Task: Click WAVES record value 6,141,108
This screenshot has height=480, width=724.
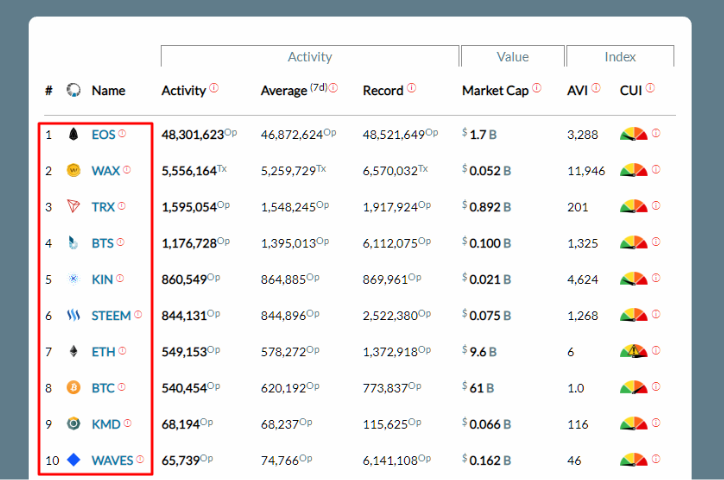Action: [x=390, y=461]
